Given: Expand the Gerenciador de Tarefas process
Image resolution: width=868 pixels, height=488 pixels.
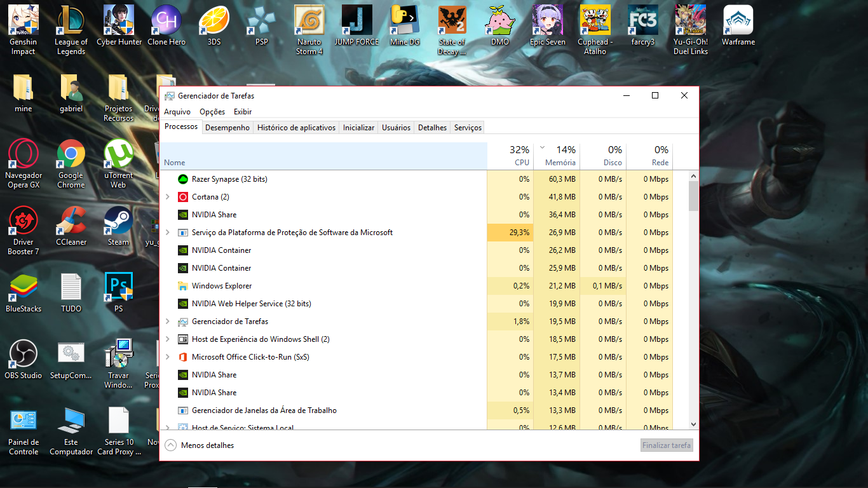Looking at the screenshot, I should tap(168, 322).
